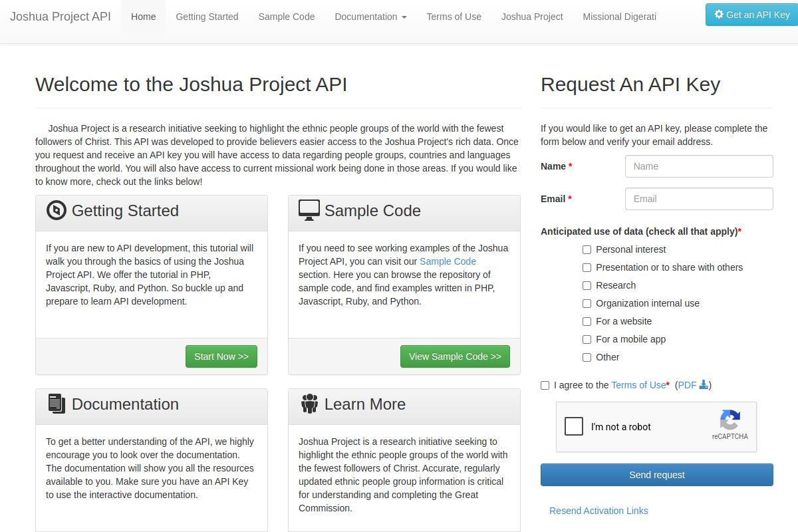Click the Start Now >> button
This screenshot has width=798, height=532.
tap(221, 356)
